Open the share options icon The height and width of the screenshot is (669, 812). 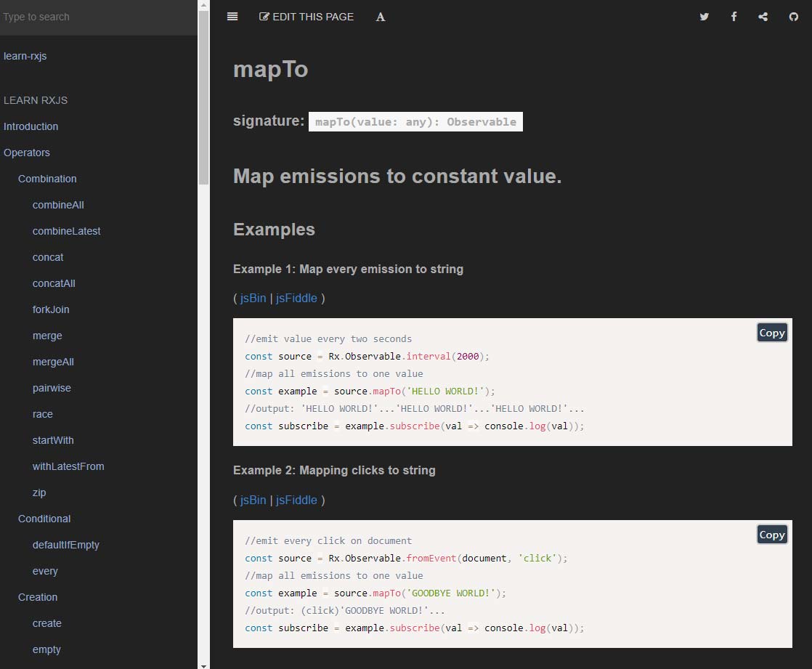coord(763,17)
